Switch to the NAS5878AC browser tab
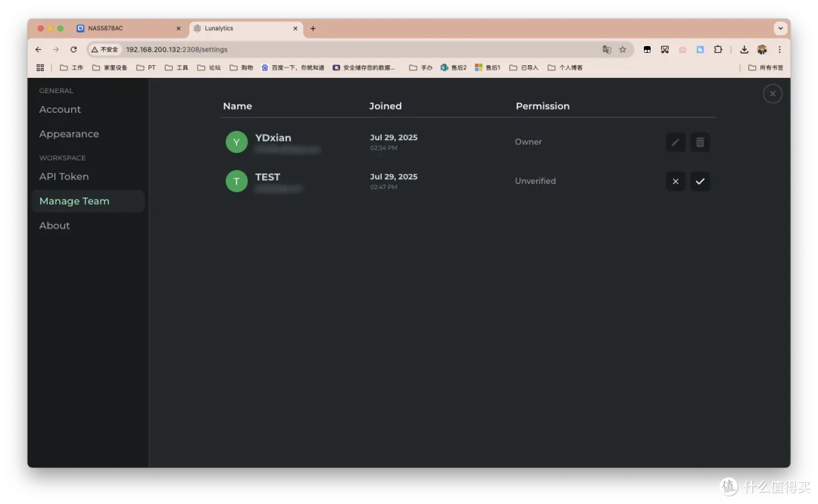Viewport: 818px width, 504px height. [130, 28]
